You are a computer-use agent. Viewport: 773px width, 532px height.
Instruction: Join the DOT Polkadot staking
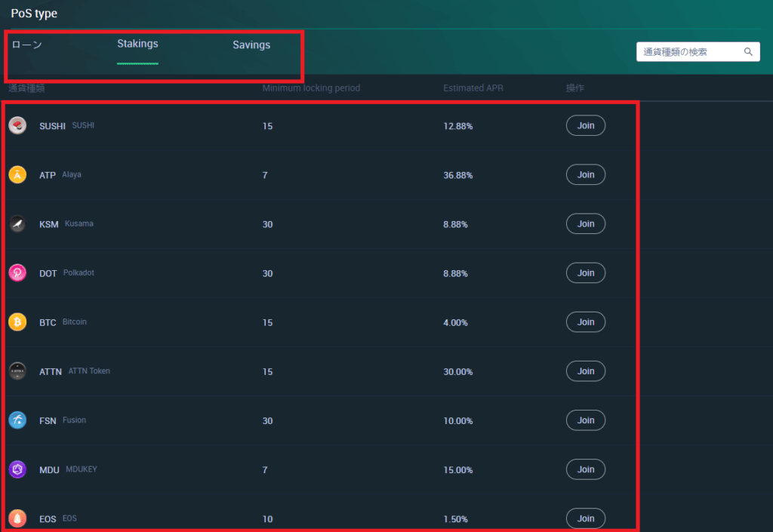point(586,273)
